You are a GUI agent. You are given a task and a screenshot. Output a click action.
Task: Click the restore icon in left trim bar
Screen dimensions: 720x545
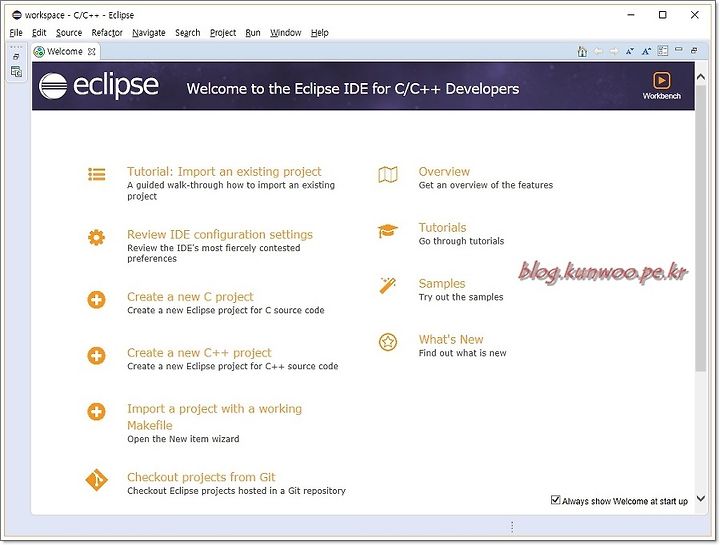[16, 57]
